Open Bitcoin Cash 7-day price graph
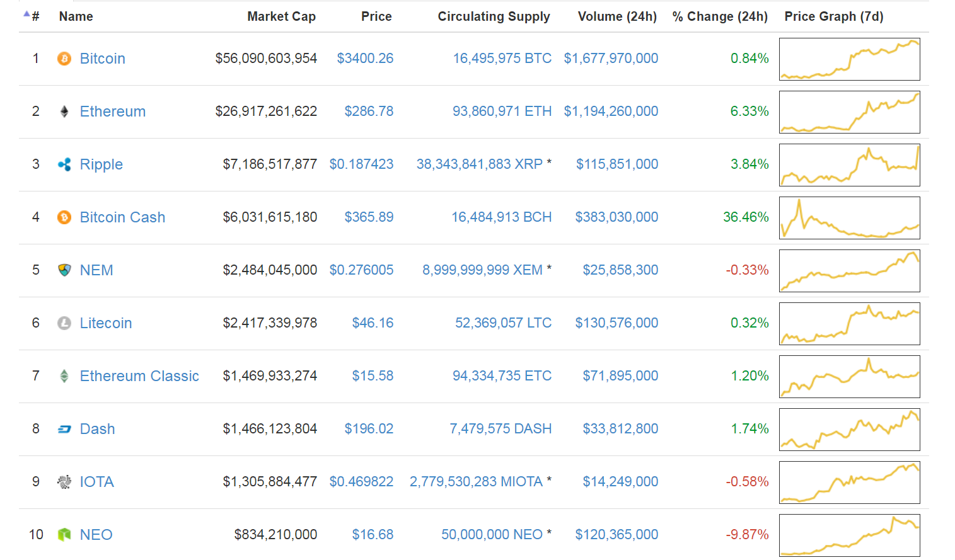 click(850, 218)
